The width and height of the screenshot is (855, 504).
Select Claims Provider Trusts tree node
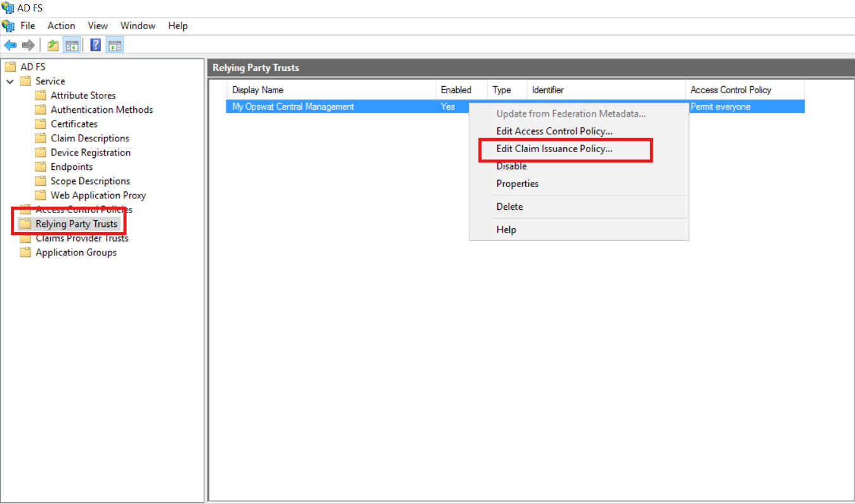tap(82, 238)
